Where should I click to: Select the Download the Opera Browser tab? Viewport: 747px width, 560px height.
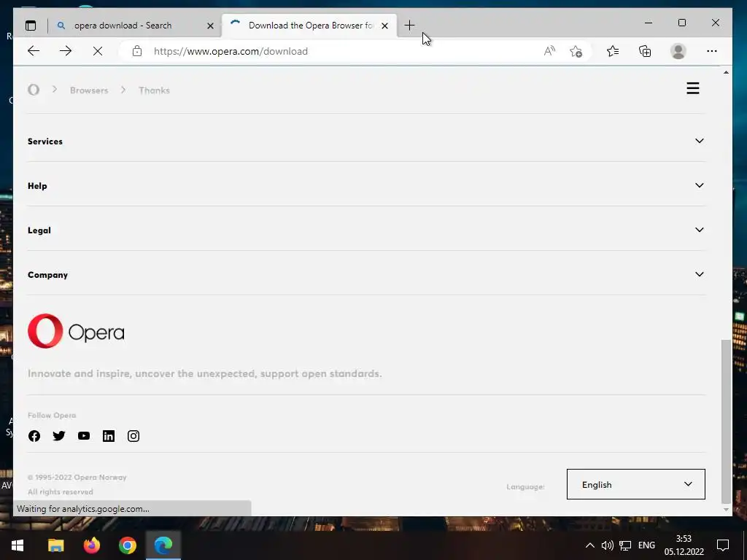(x=309, y=26)
